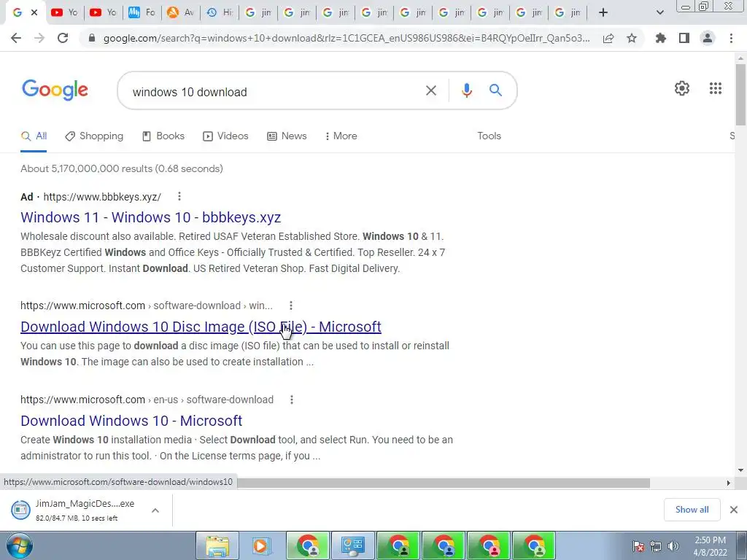Image resolution: width=747 pixels, height=560 pixels.
Task: Open the Extensions puzzle-piece menu
Action: (661, 38)
